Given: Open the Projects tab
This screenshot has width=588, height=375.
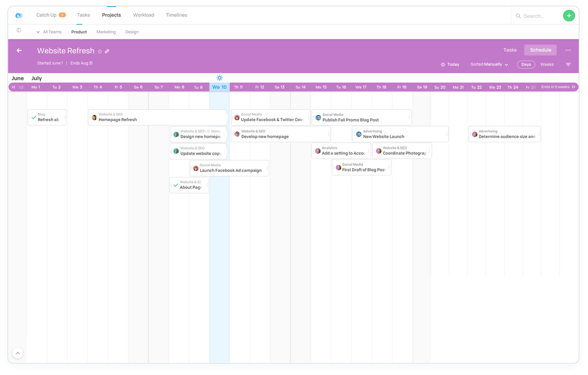Looking at the screenshot, I should coord(111,15).
